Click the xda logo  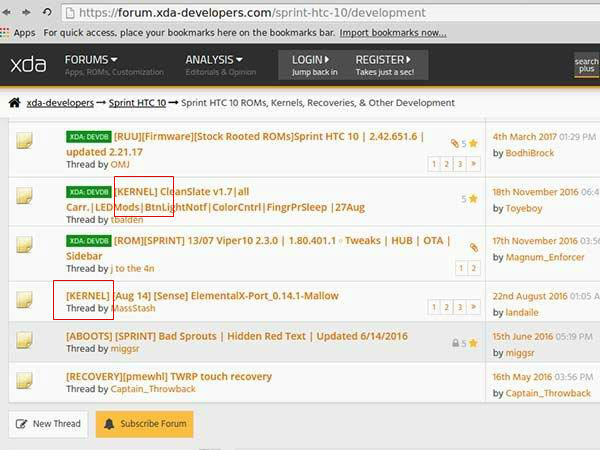27,66
